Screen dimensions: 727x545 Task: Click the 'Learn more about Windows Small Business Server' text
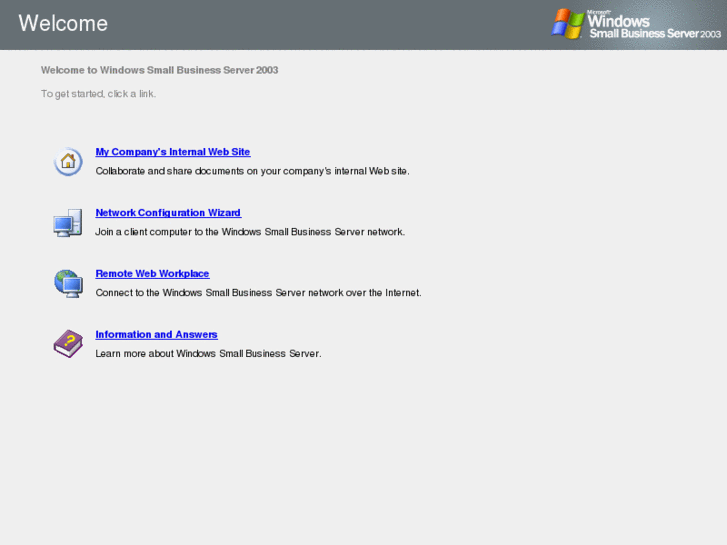coord(209,353)
